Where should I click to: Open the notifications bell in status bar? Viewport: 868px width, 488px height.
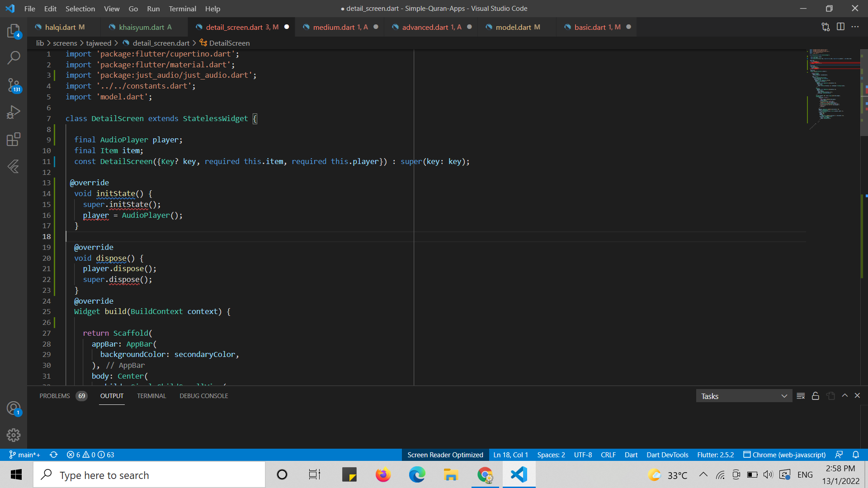856,455
